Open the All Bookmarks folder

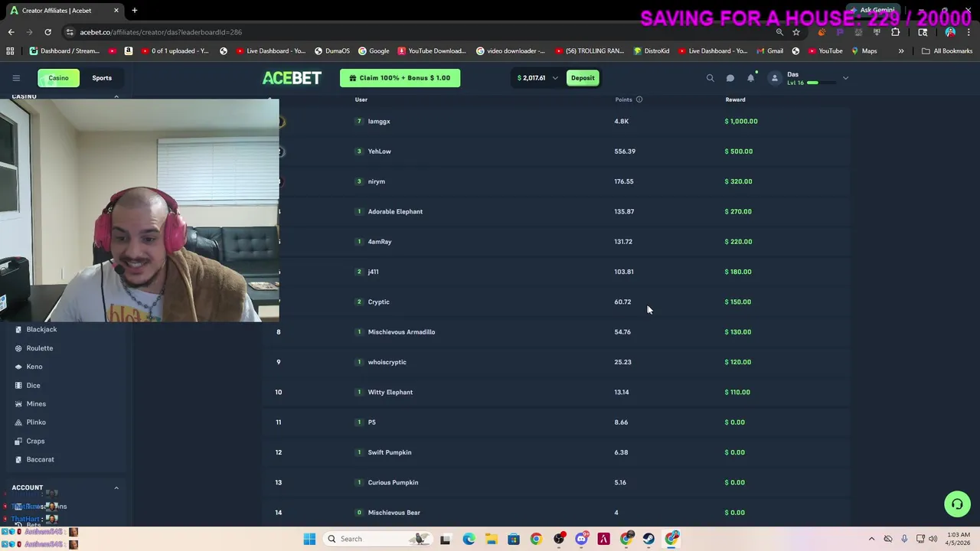point(947,51)
